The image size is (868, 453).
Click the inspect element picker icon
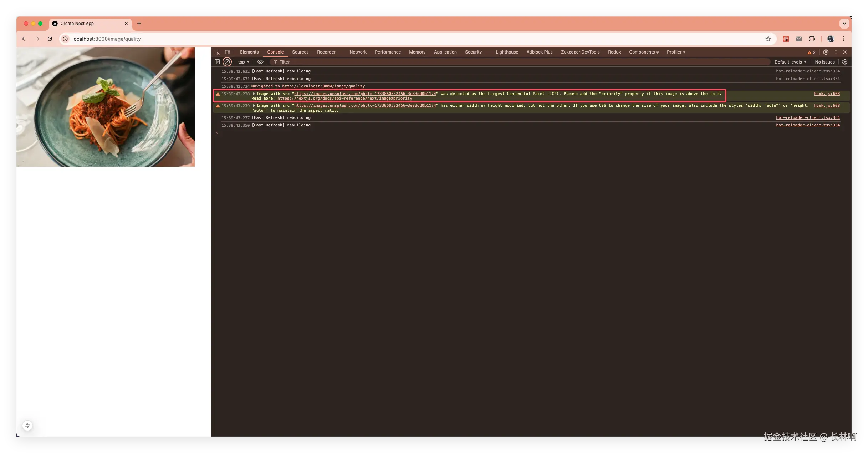pyautogui.click(x=217, y=52)
